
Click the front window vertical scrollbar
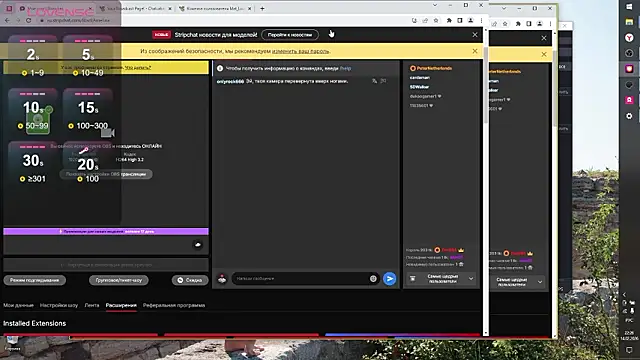point(486,84)
